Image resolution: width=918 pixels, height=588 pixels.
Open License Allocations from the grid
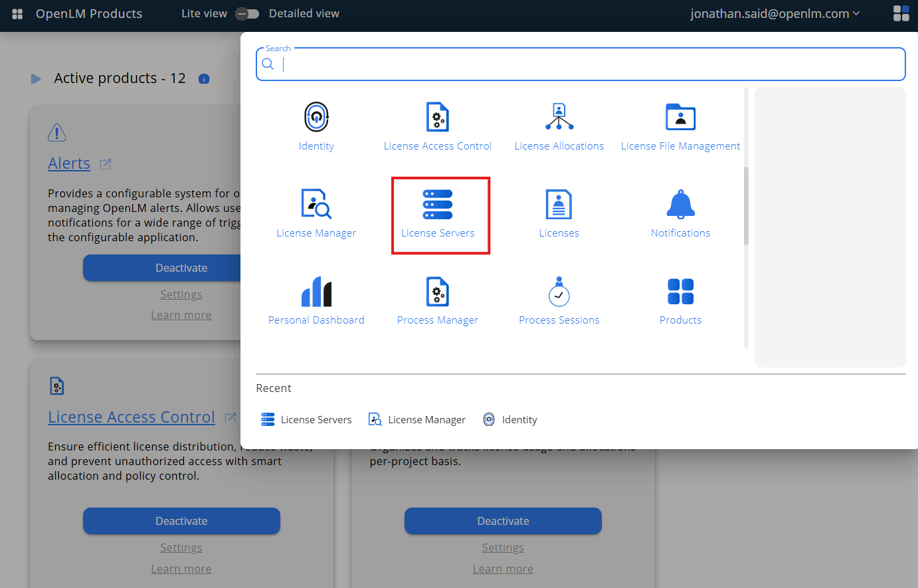559,126
